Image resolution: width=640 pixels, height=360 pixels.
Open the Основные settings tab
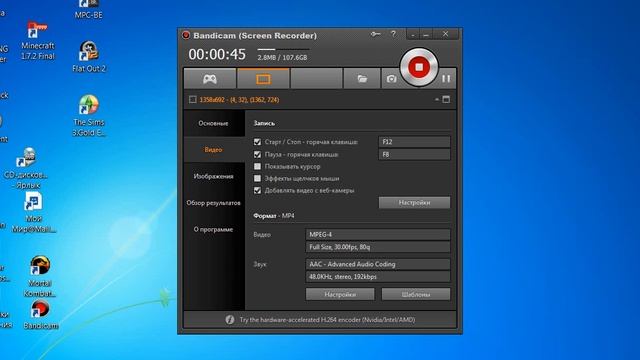coord(213,123)
